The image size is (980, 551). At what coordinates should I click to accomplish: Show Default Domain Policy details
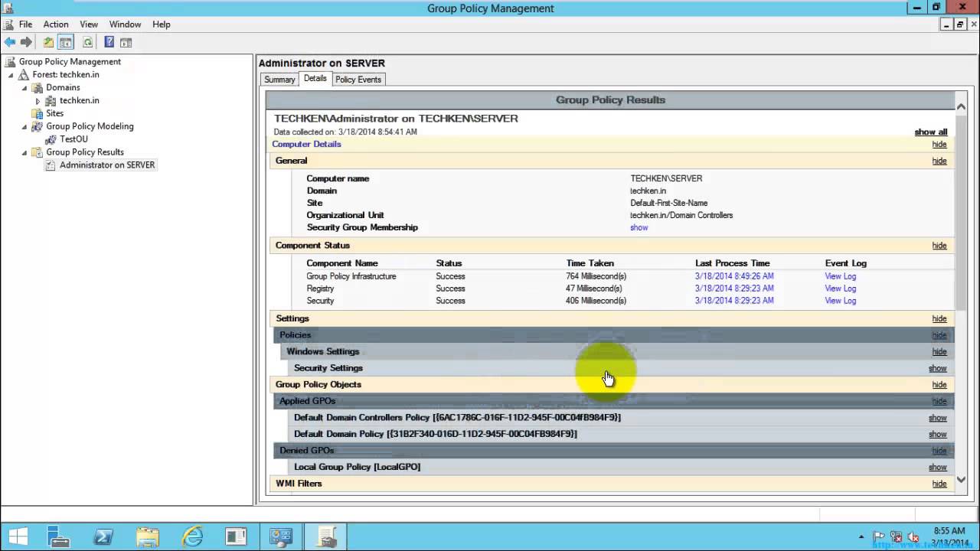click(938, 435)
